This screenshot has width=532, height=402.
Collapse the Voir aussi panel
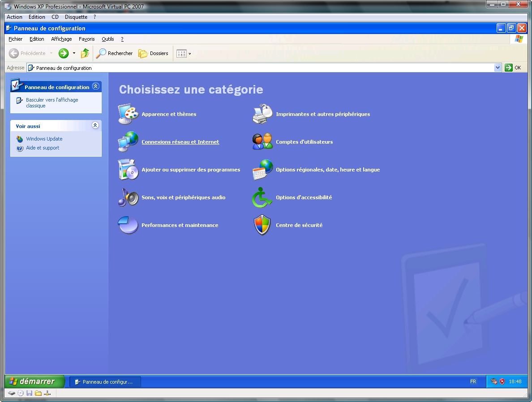click(95, 125)
